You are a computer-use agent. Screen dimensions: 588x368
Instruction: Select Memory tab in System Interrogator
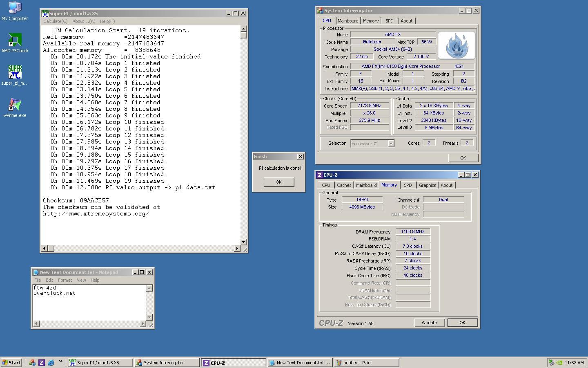(x=371, y=21)
